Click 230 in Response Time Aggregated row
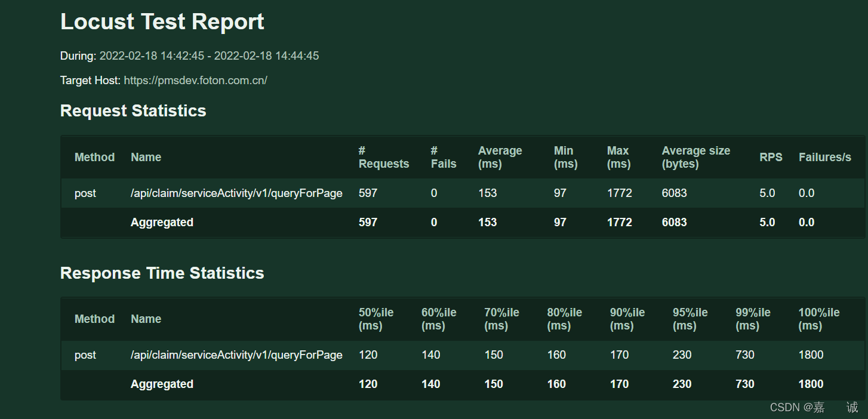 [x=682, y=384]
